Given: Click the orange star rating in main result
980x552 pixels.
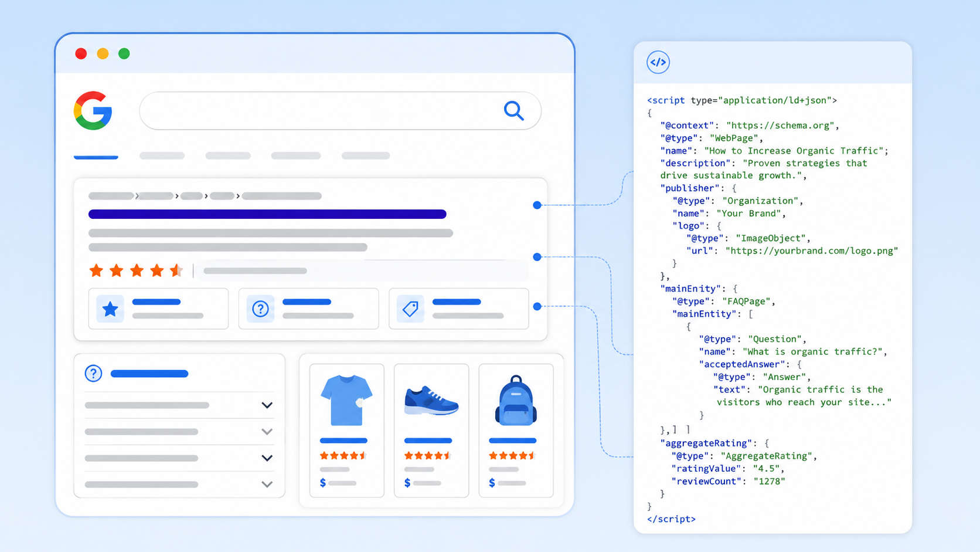Looking at the screenshot, I should pos(136,270).
